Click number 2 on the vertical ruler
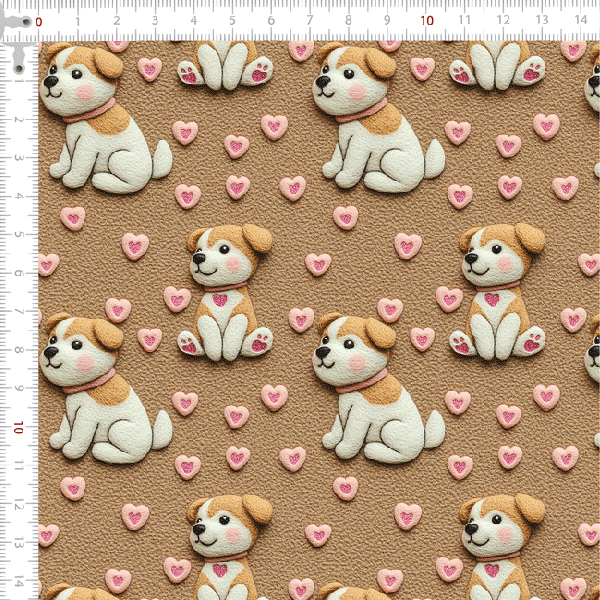The image size is (600, 600). click(x=18, y=120)
